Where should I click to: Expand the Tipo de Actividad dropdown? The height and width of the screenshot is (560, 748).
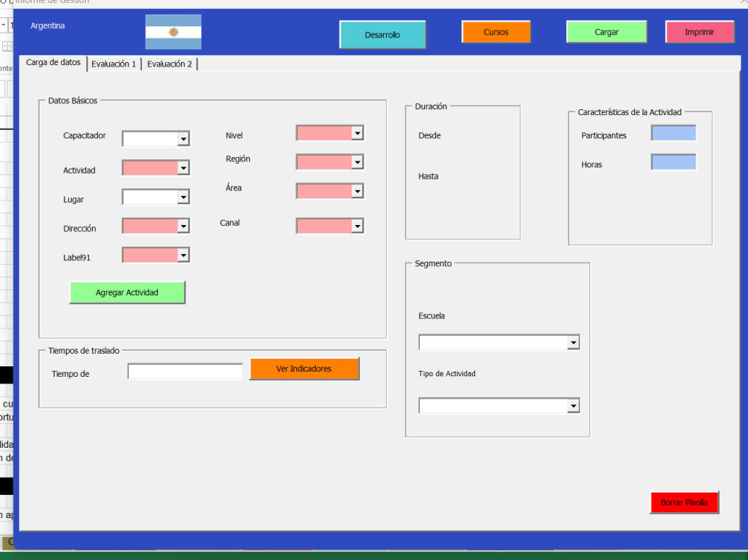pos(574,406)
